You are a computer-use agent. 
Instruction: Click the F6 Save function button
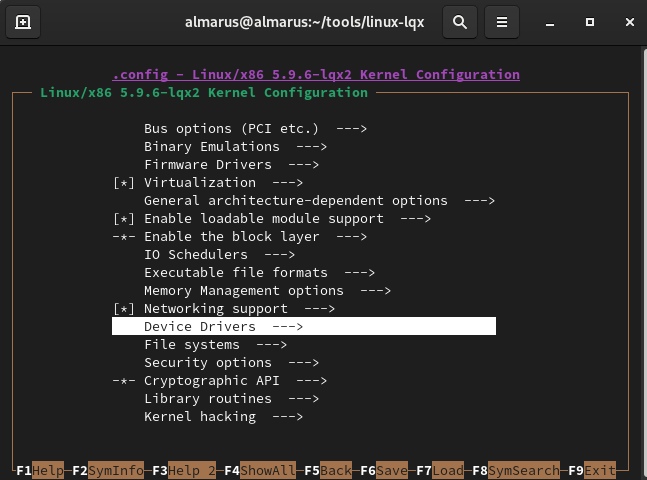(384, 470)
